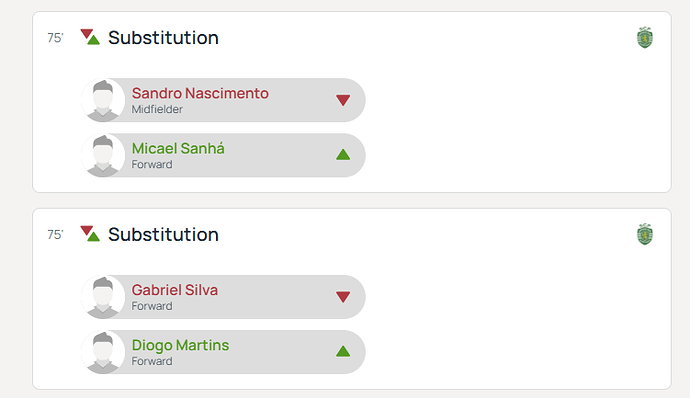Screen dimensions: 690x398
Task: Open Sandro Nascimento's player avatar
Action: pos(103,100)
